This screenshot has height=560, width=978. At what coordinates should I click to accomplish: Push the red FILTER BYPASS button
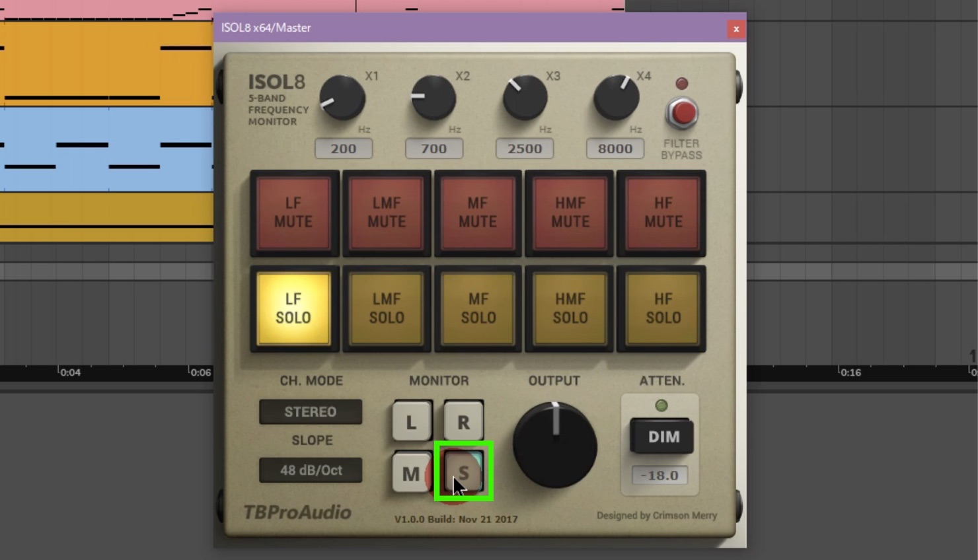(x=682, y=114)
